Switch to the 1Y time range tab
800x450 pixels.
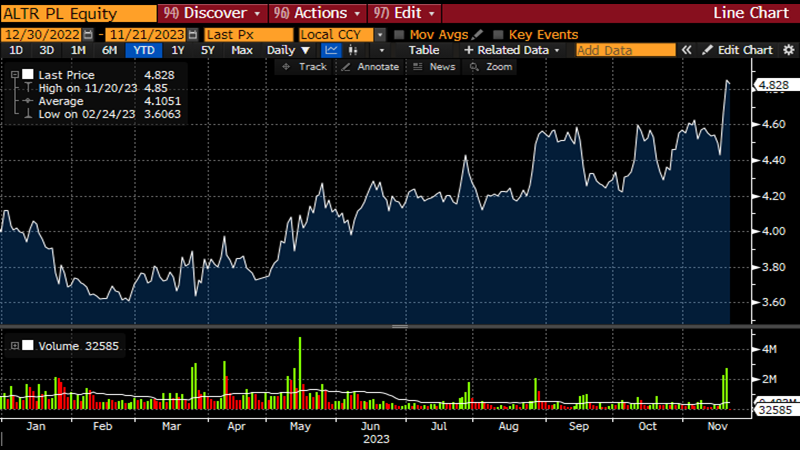pos(178,50)
